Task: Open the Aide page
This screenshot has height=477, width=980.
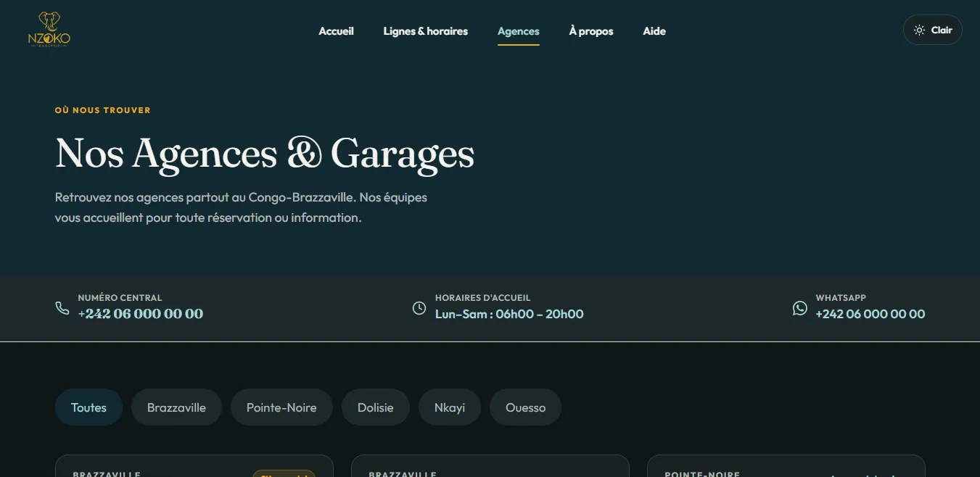Action: click(654, 31)
